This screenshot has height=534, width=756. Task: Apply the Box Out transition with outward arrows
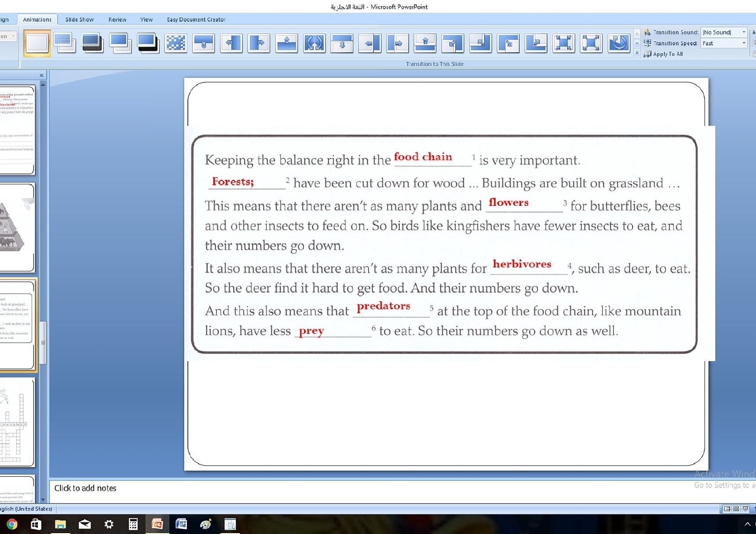(591, 43)
